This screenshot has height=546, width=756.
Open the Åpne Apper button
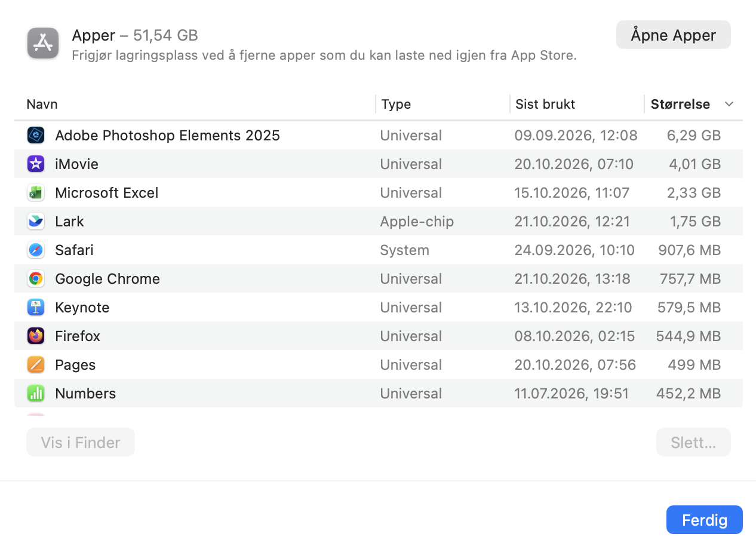[x=674, y=35]
